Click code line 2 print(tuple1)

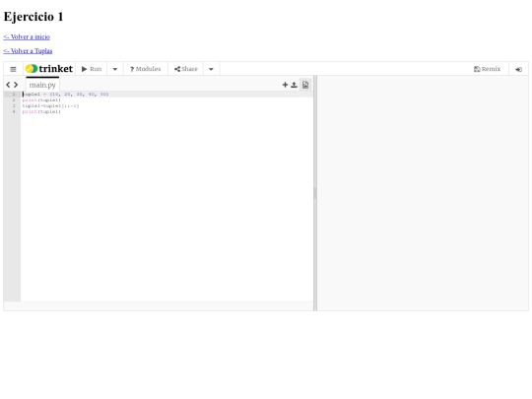pyautogui.click(x=41, y=100)
